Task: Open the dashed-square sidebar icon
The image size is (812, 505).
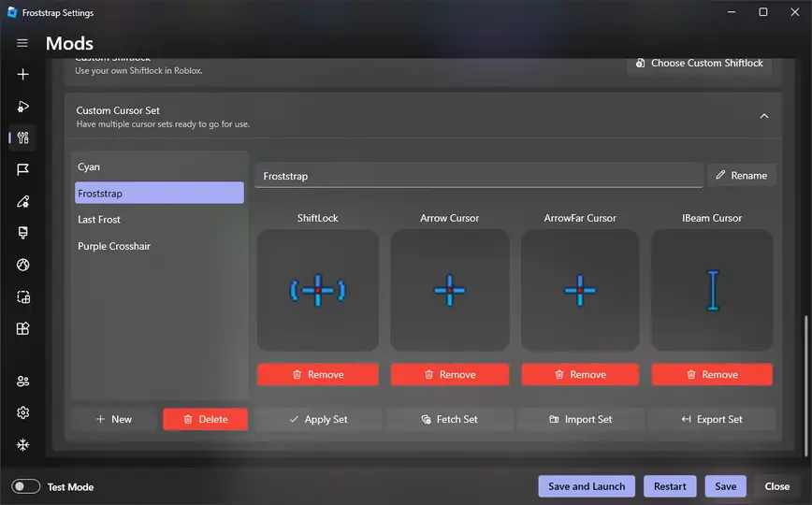Action: tap(22, 296)
